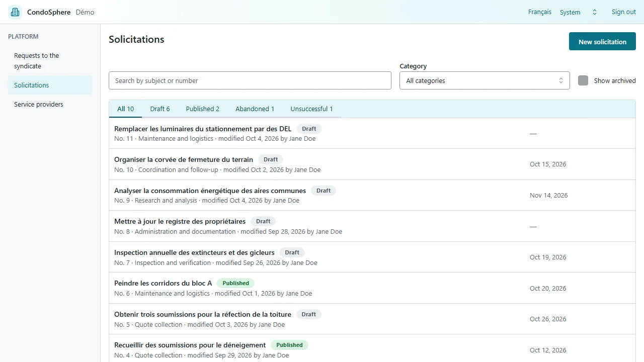Click the No. 9 Research and analysis details line
This screenshot has height=362, width=644.
pos(207,201)
